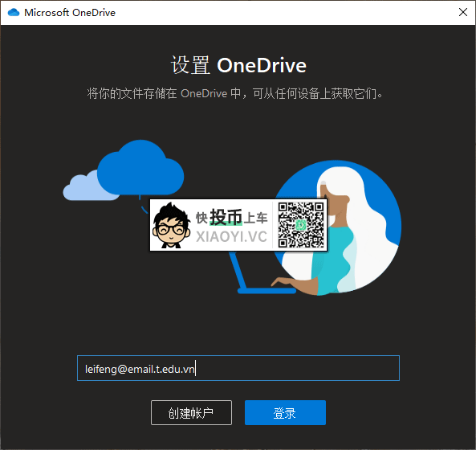Click the Microsoft OneDrive title text
476x450 pixels.
[x=70, y=13]
